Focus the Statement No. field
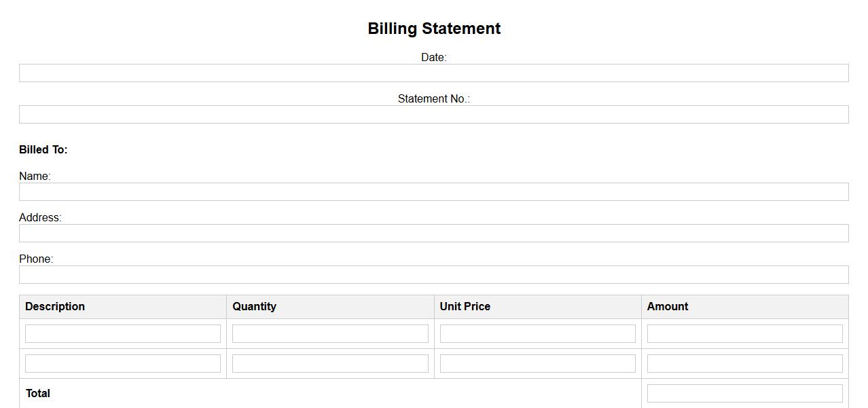Screen dimensions: 868x408 433,115
